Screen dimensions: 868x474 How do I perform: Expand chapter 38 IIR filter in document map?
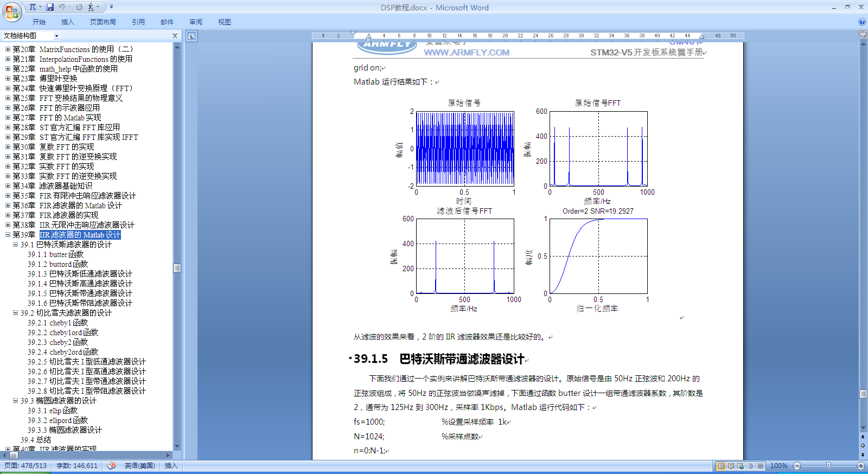[8, 225]
